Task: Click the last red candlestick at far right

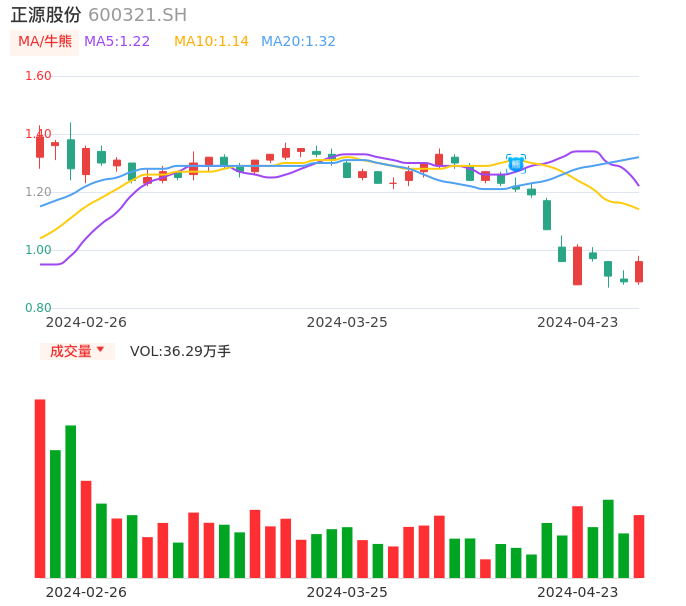Action: [x=639, y=271]
